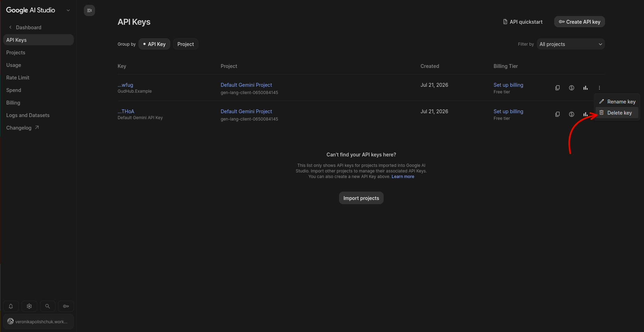Open search icon in sidebar footer
Viewport: 644px width, 332px height.
47,306
